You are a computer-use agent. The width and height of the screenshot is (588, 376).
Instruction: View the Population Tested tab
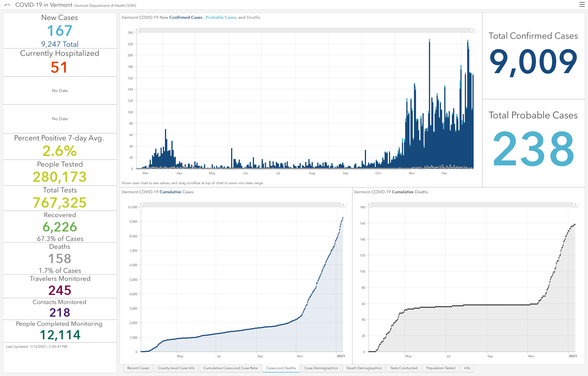pyautogui.click(x=440, y=368)
